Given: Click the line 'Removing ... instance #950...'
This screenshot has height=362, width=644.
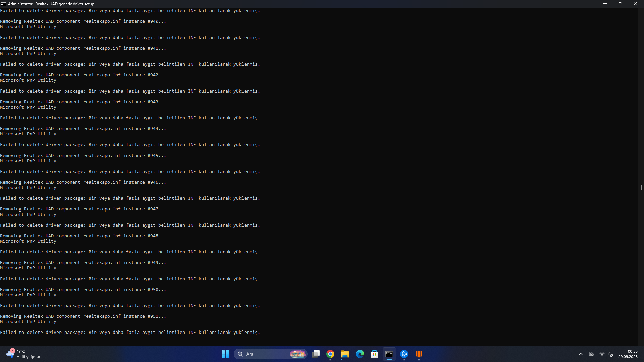Looking at the screenshot, I should click(83, 289).
